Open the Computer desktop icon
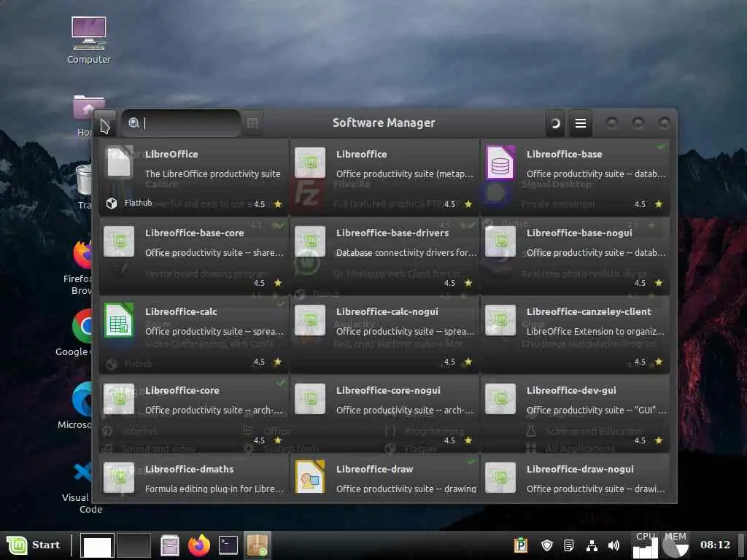Viewport: 747px width, 560px height. click(88, 41)
